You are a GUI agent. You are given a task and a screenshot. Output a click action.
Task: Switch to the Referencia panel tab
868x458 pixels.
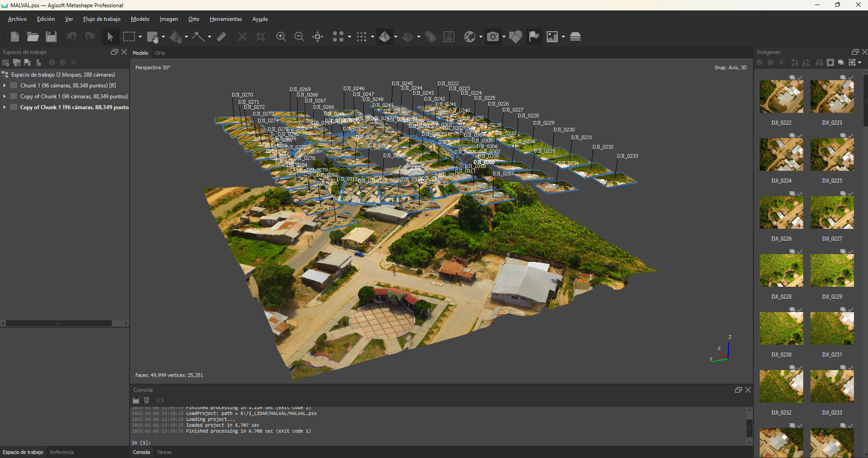[62, 452]
